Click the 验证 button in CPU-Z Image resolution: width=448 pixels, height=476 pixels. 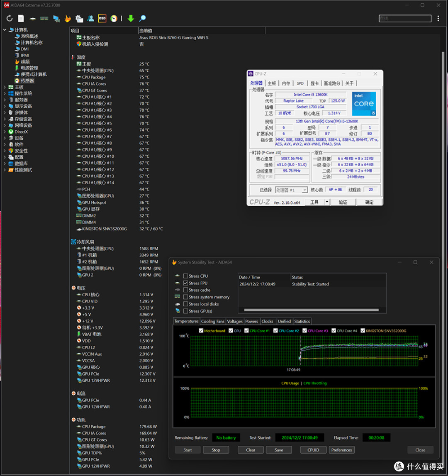click(x=343, y=202)
